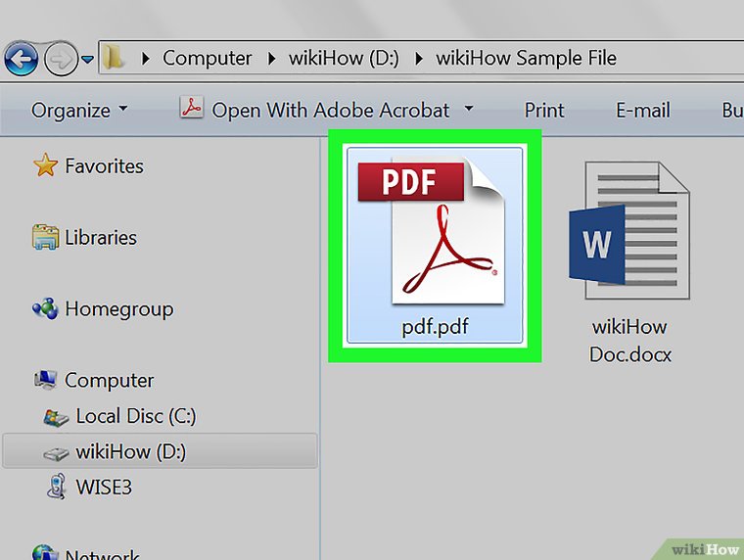The width and height of the screenshot is (744, 560).
Task: Click the Forward navigation arrow button
Action: tap(61, 58)
